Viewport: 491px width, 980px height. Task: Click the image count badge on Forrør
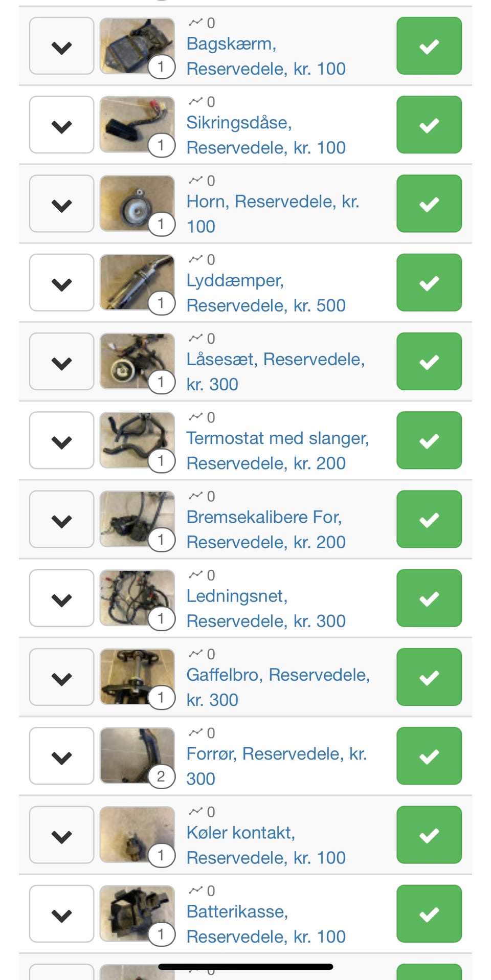(x=161, y=776)
